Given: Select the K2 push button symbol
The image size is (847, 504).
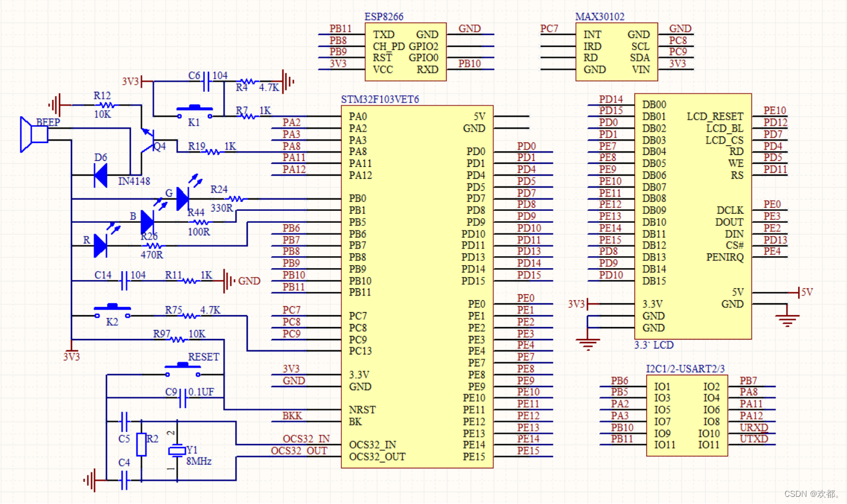Looking at the screenshot, I should point(112,311).
